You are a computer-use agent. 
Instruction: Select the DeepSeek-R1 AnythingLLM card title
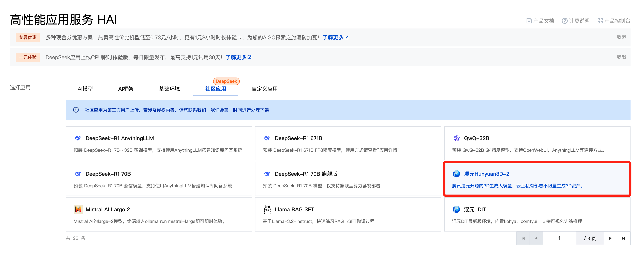[x=119, y=138]
